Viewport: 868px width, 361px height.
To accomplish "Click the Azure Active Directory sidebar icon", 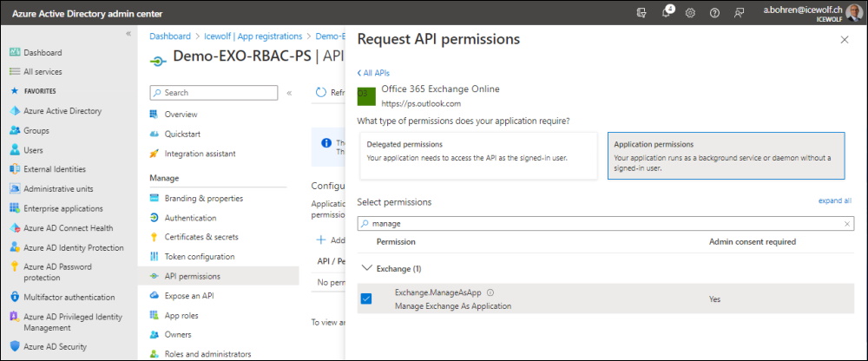I will coord(15,111).
